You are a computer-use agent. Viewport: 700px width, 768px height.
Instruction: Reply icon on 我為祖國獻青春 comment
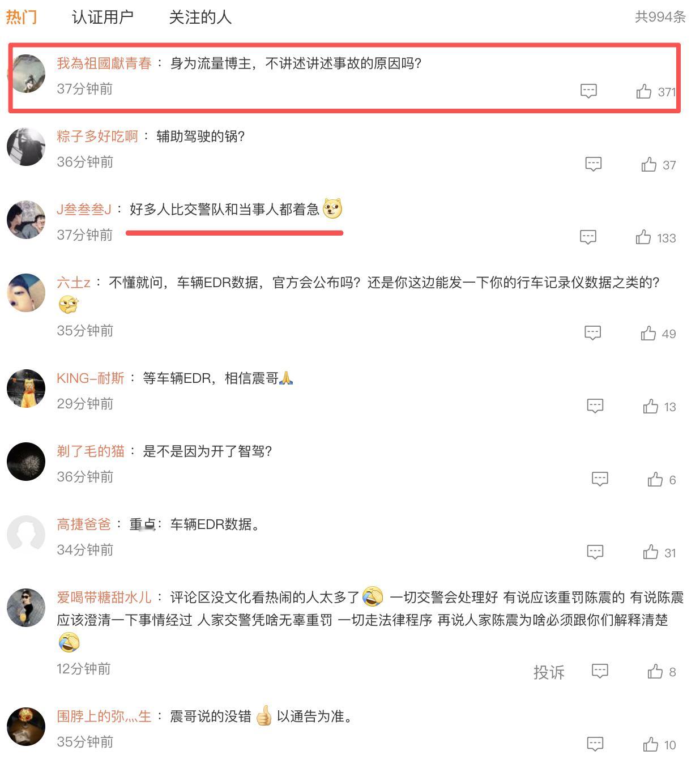(x=588, y=91)
